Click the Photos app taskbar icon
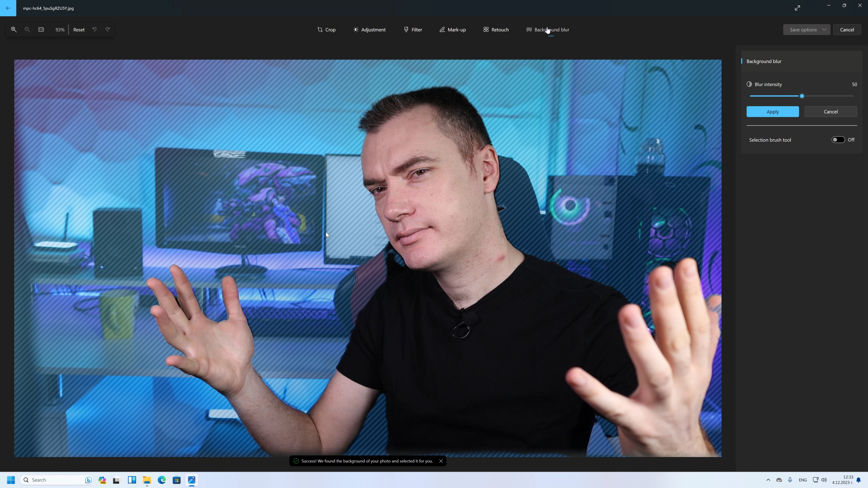This screenshot has height=488, width=868. pos(192,480)
